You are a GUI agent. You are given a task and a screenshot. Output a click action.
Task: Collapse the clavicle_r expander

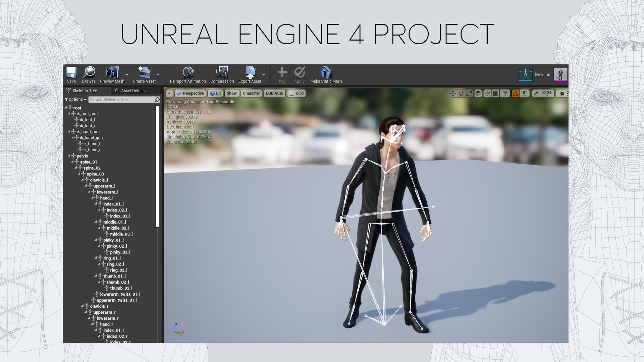coord(83,306)
